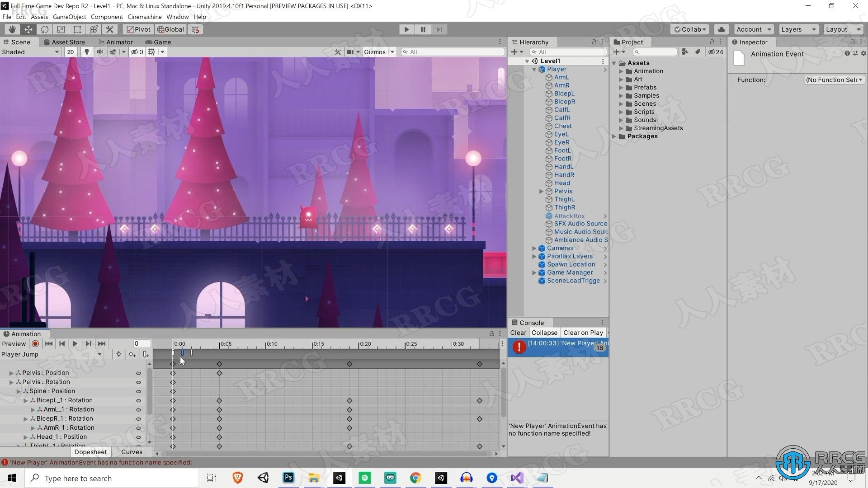
Task: Click the Record button in Animation panel
Action: [x=34, y=343]
